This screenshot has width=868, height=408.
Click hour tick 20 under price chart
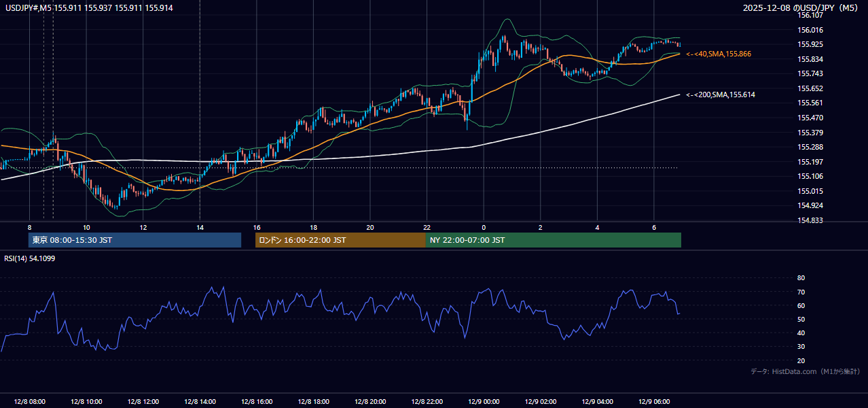point(370,227)
